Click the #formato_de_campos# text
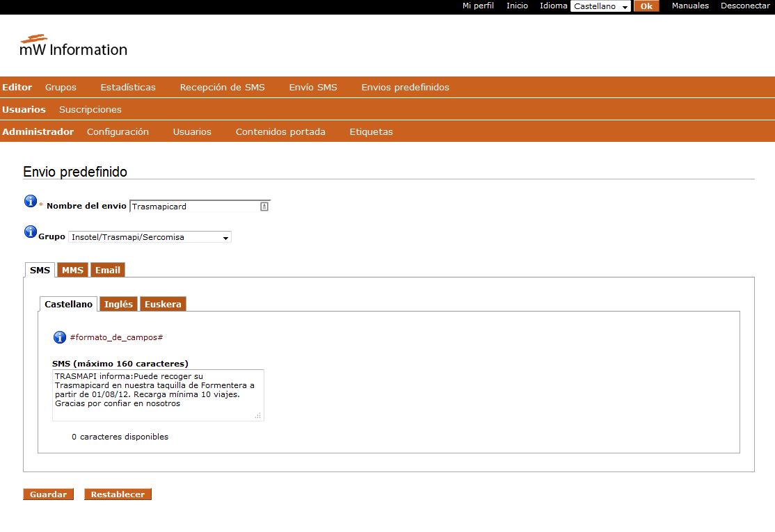The width and height of the screenshot is (775, 532). [x=116, y=337]
